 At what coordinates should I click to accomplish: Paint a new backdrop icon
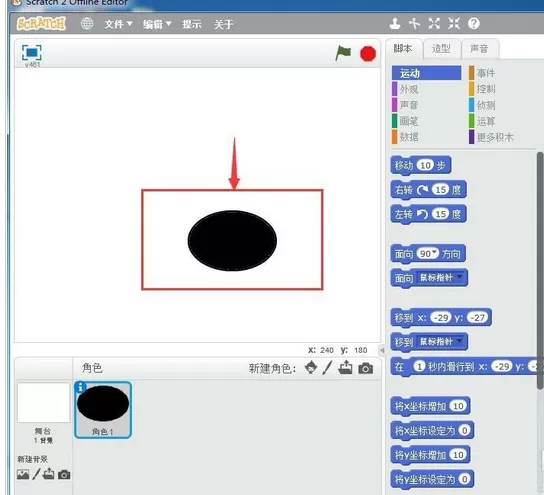[x=36, y=474]
